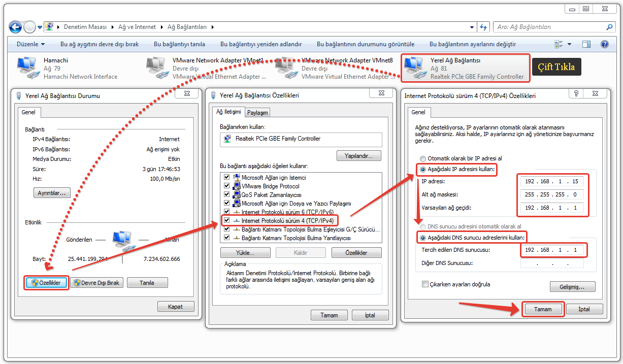Viewport: 623px width, 364px height.
Task: Select 'Otomatik olarak bir IP adresi al' option
Action: (x=422, y=158)
